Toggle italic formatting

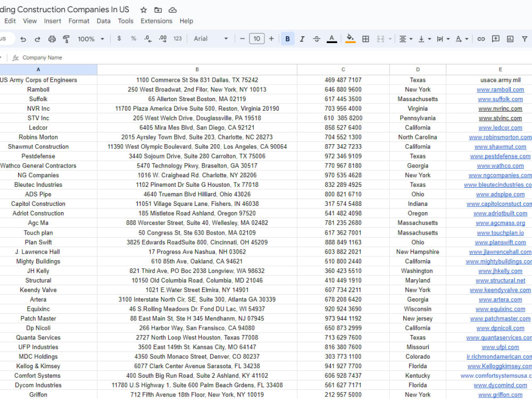point(302,39)
